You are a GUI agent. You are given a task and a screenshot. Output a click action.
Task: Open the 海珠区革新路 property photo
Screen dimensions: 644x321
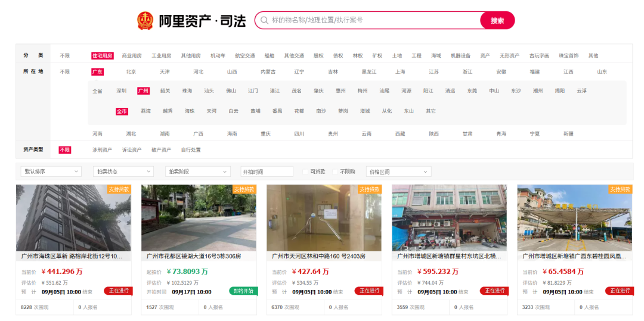pyautogui.click(x=73, y=218)
